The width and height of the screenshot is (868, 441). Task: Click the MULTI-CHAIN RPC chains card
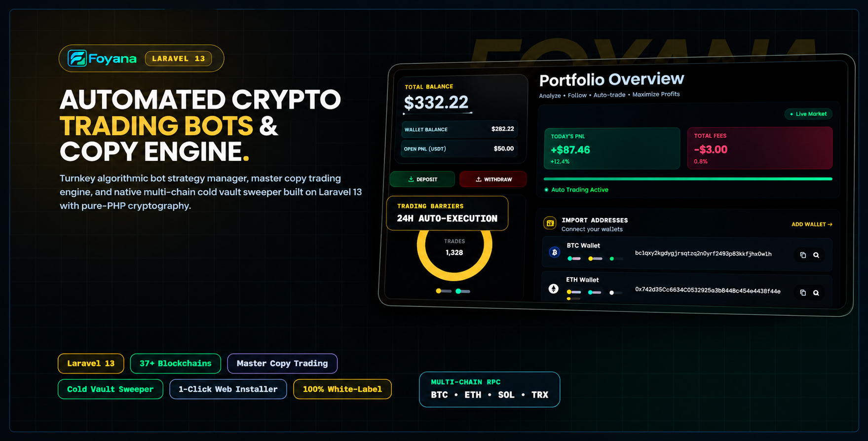pyautogui.click(x=490, y=389)
